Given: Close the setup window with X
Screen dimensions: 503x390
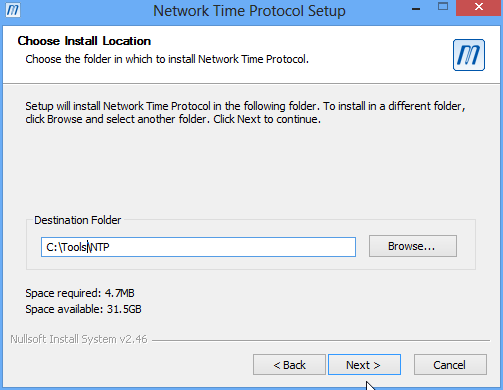Looking at the screenshot, I should [479, 8].
